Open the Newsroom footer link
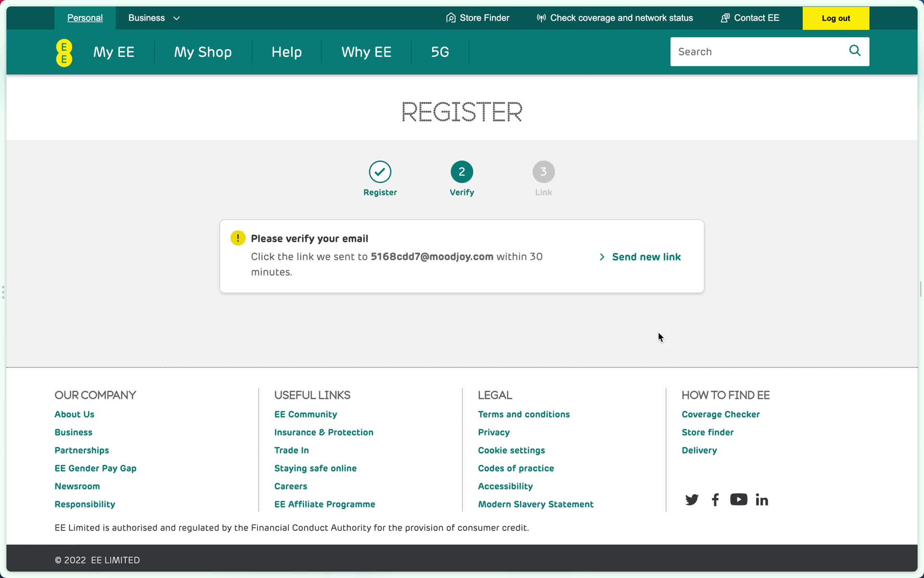924x578 pixels. [x=77, y=486]
